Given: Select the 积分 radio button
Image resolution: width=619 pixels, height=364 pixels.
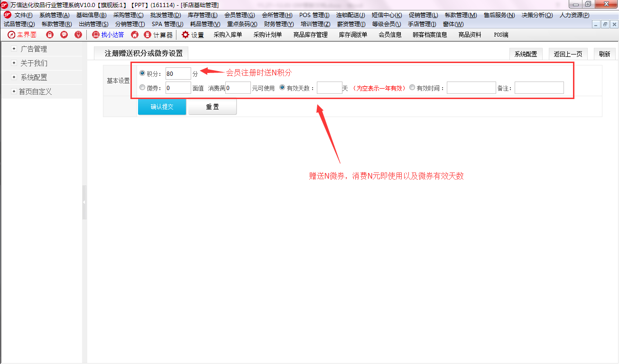Looking at the screenshot, I should (x=142, y=73).
